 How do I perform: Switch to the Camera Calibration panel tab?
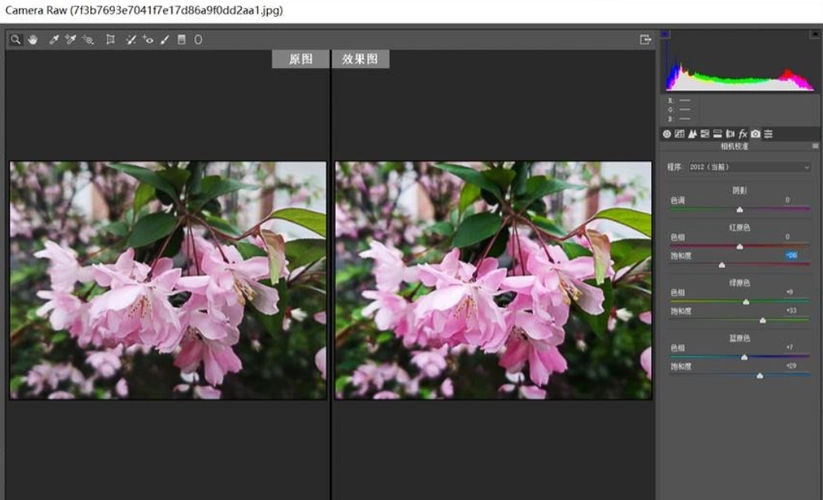[x=755, y=133]
